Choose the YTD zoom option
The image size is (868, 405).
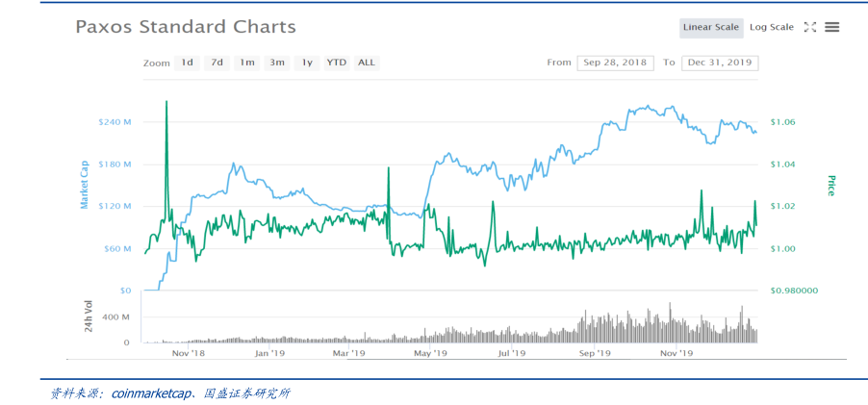pyautogui.click(x=336, y=63)
